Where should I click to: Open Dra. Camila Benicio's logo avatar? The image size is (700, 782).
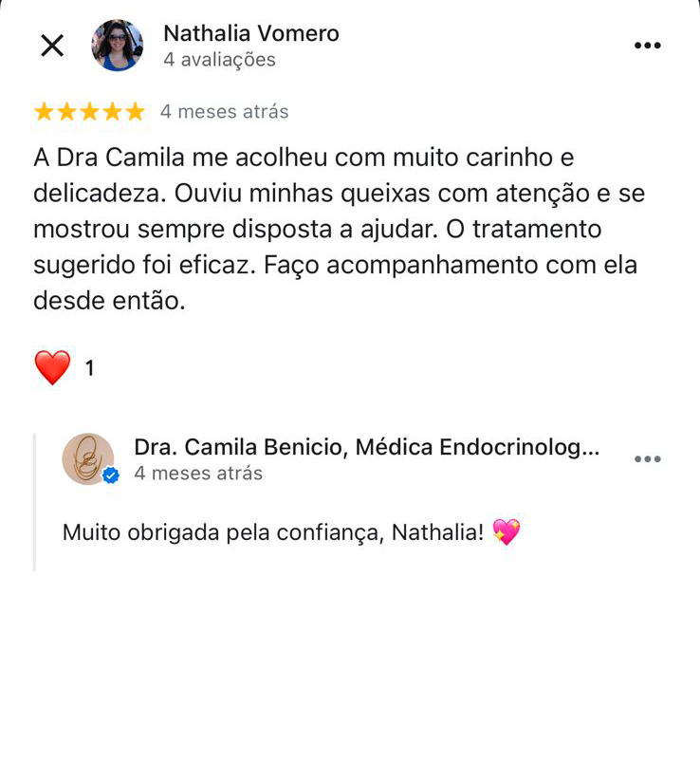coord(88,458)
